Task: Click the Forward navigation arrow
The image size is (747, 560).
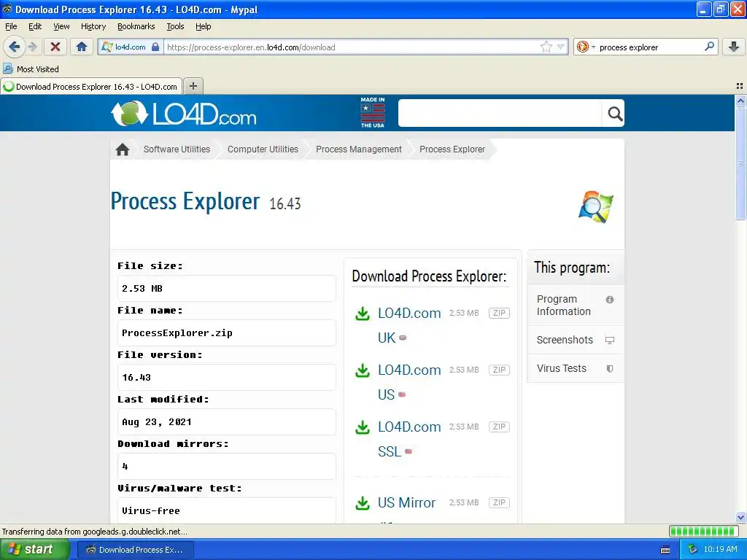Action: (x=32, y=47)
